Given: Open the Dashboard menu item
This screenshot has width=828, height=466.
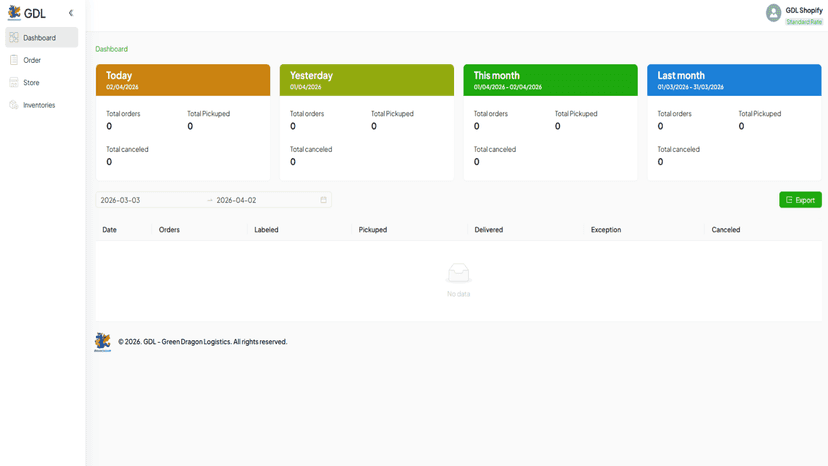Looking at the screenshot, I should 42,38.
